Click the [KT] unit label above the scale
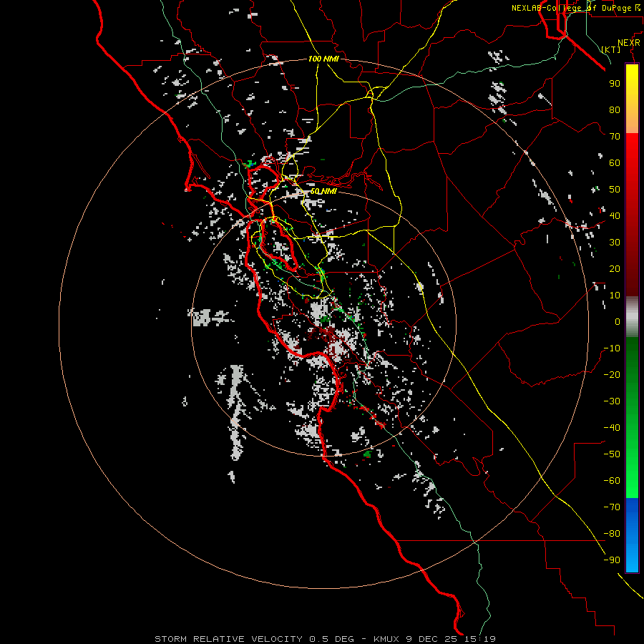 (611, 49)
